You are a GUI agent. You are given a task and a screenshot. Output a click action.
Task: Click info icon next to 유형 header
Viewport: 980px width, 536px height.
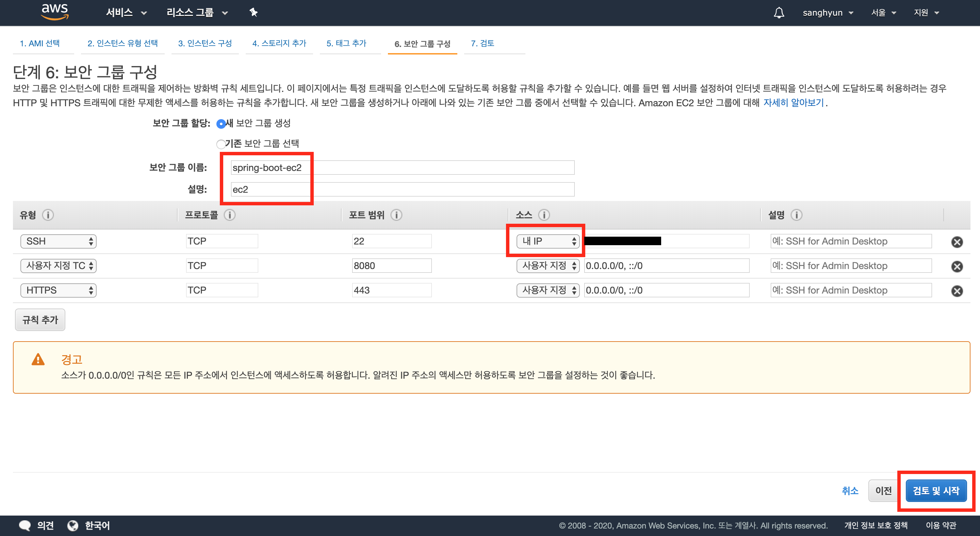48,215
